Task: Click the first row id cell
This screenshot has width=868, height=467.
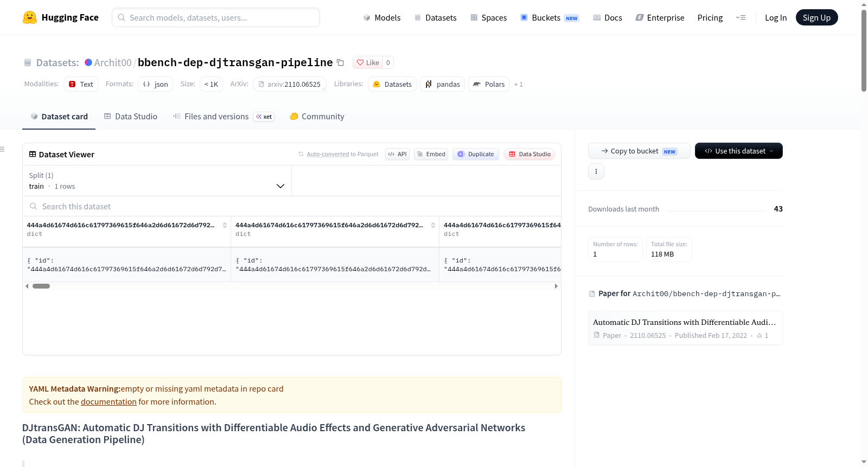Action: 126,265
